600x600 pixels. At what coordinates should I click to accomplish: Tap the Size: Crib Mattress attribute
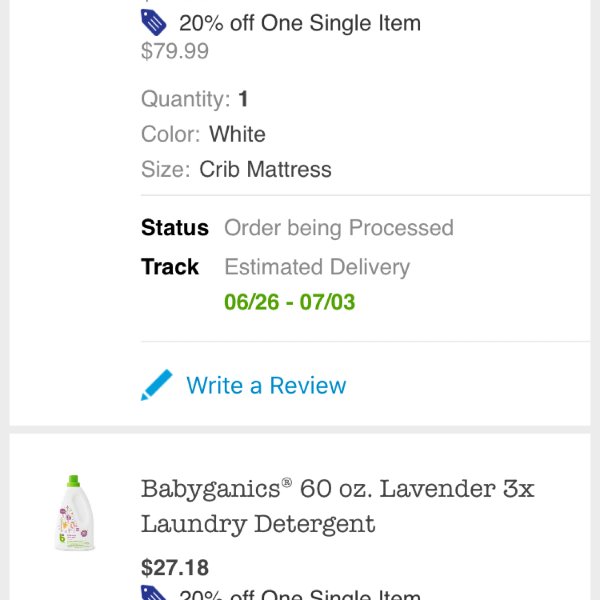236,170
